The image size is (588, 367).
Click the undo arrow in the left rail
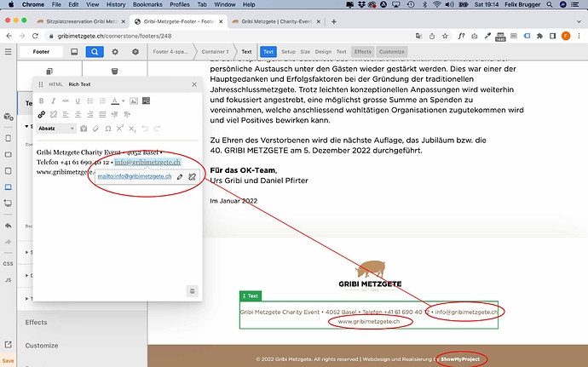click(9, 226)
